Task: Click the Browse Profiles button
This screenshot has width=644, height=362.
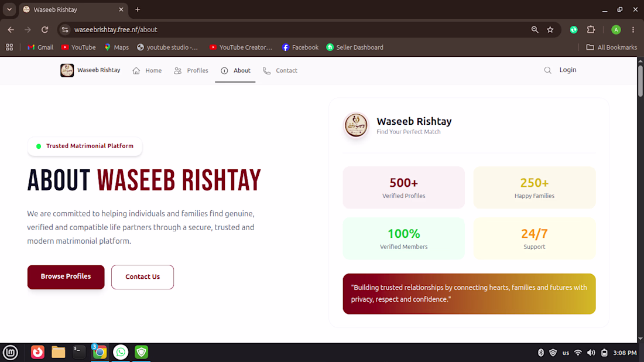Action: pos(66,276)
